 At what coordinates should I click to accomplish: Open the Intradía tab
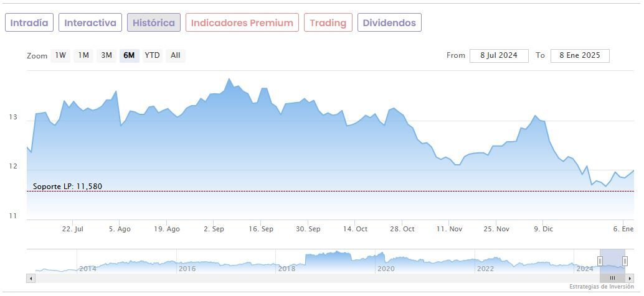pyautogui.click(x=29, y=23)
